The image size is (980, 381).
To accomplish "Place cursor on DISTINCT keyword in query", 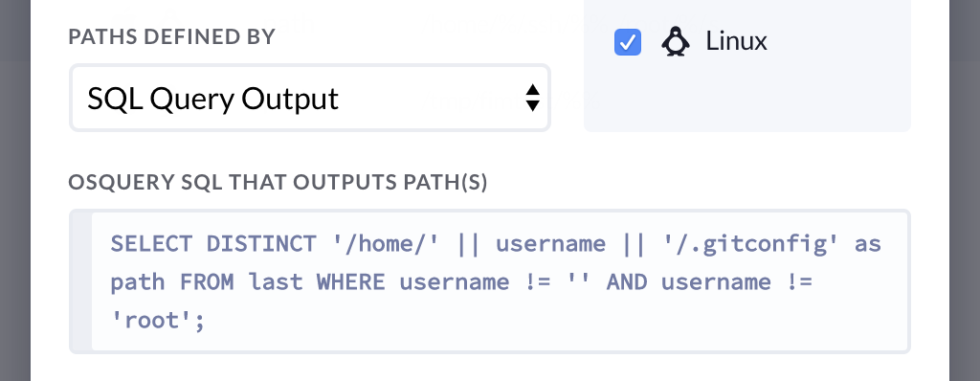I will coord(261,243).
